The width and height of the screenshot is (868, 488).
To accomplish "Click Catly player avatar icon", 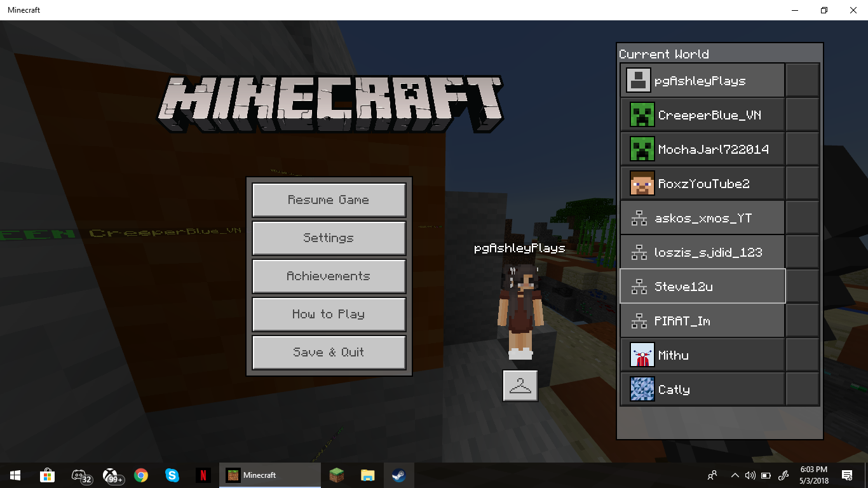I will pos(642,390).
